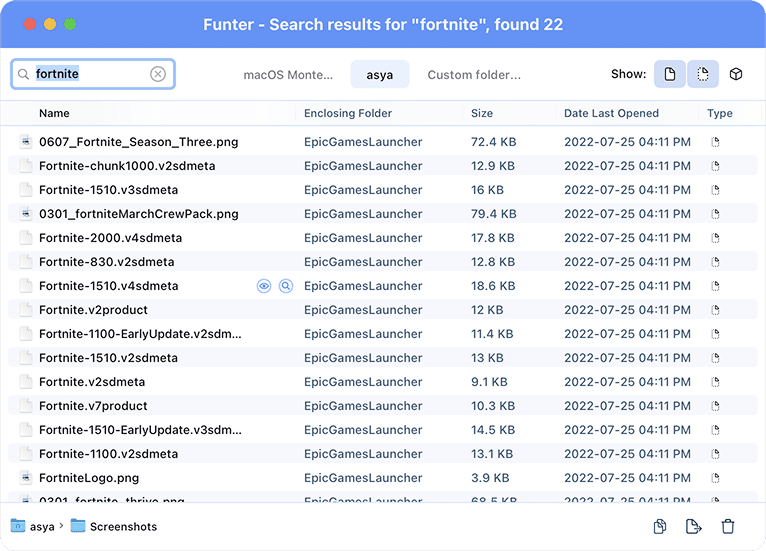Sort by Enclosing Folder column

pos(348,113)
